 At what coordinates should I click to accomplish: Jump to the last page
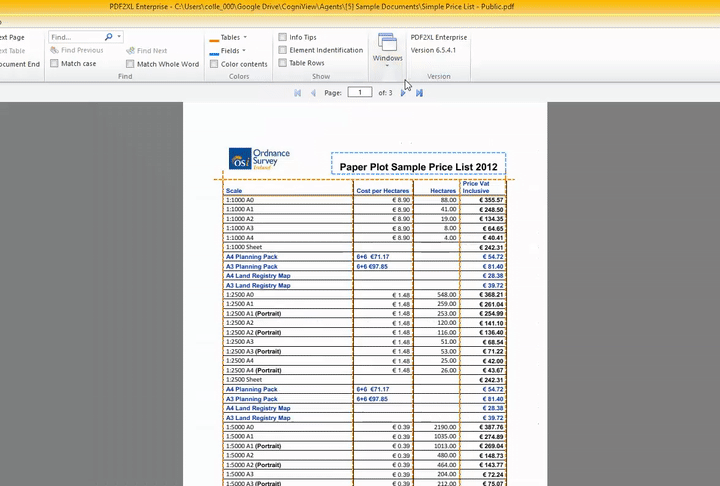419,93
